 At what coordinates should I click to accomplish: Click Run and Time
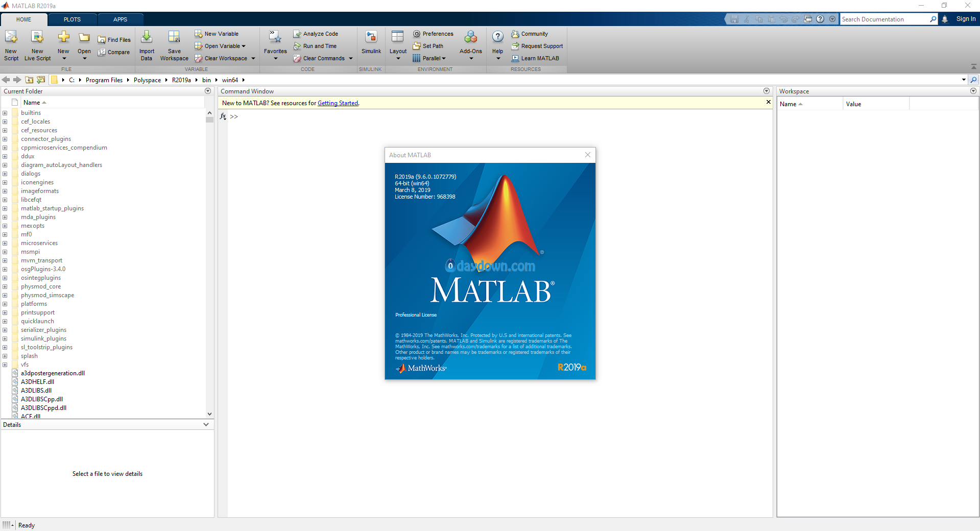point(315,46)
